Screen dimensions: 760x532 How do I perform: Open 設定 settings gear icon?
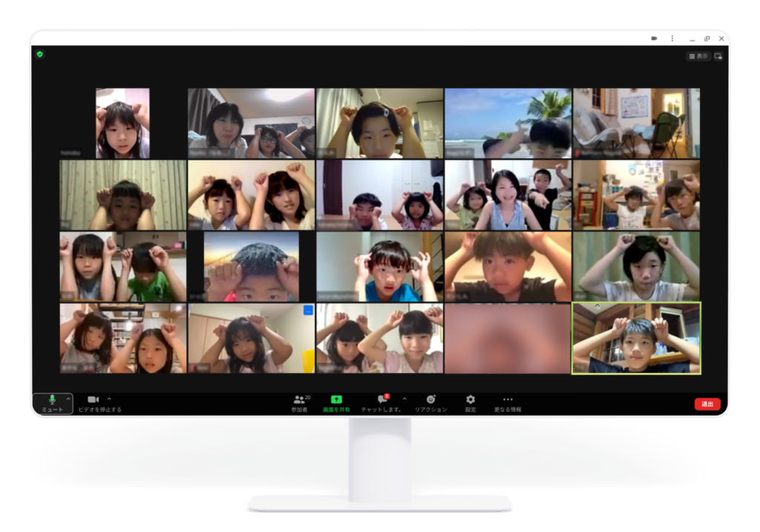click(471, 403)
